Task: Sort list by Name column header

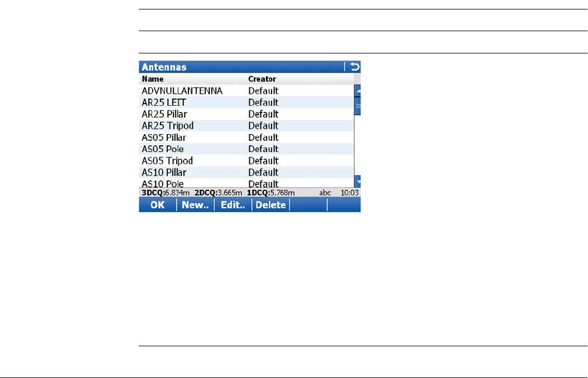Action: (153, 79)
